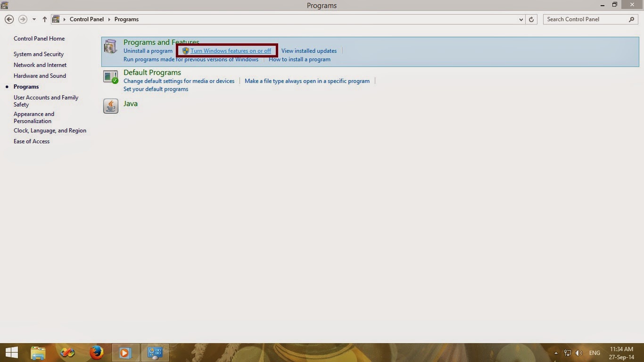Show hidden system tray icons
The width and height of the screenshot is (644, 362).
pyautogui.click(x=556, y=353)
